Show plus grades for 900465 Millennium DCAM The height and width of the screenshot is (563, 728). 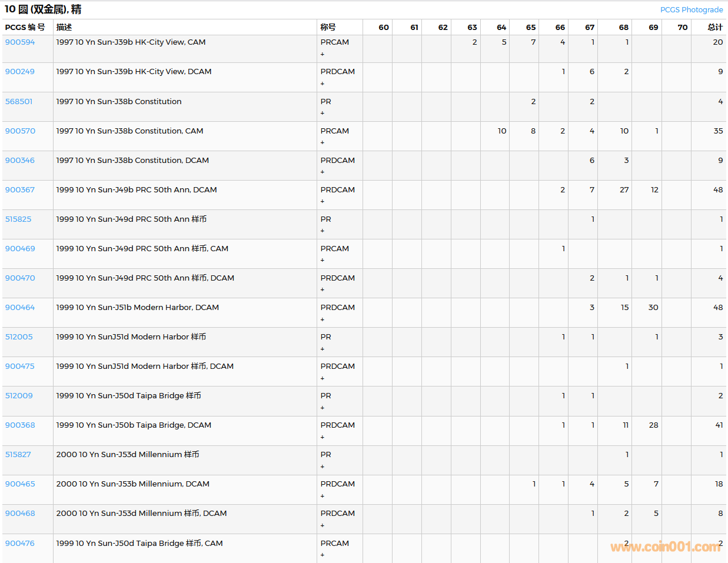click(x=323, y=496)
